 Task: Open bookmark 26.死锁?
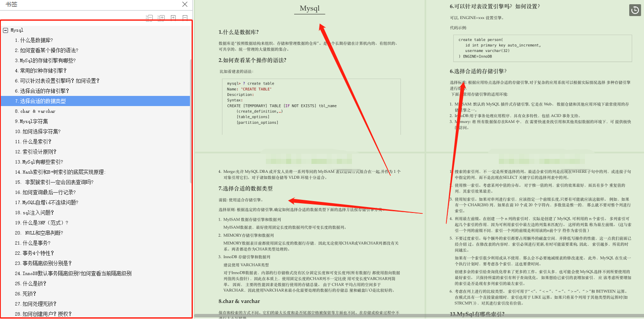(x=26, y=294)
